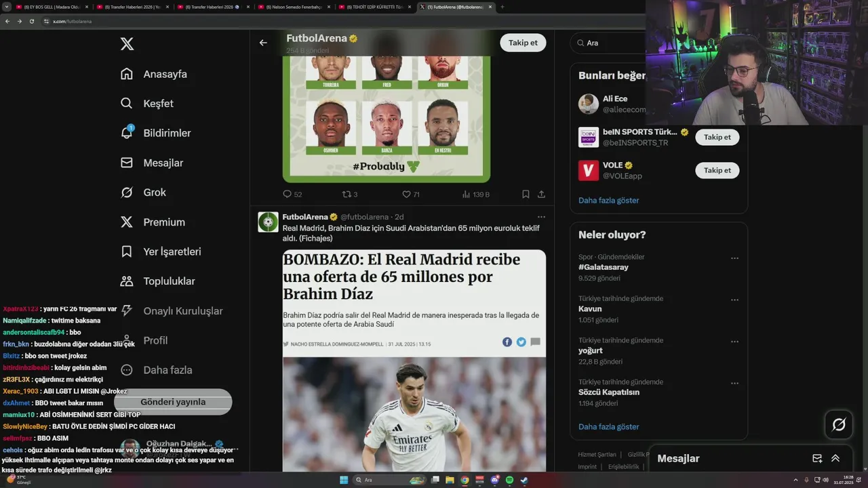Viewport: 868px width, 488px height.
Task: Open the Brahim Diaz post's three-dot menu
Action: click(541, 217)
